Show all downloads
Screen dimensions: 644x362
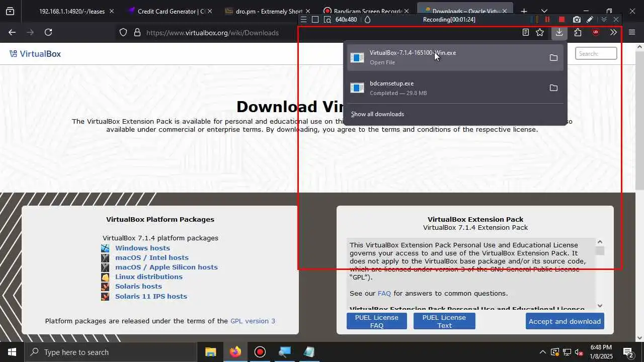(x=377, y=114)
